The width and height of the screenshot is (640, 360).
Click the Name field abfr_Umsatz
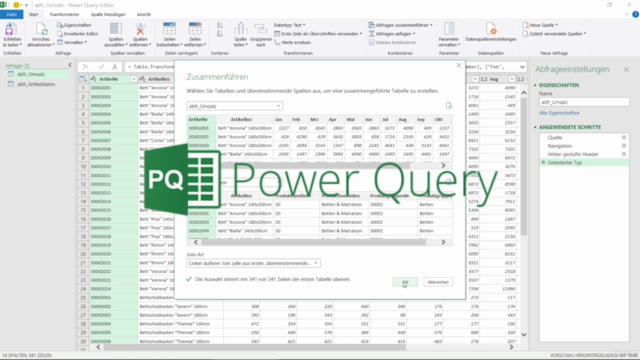584,102
